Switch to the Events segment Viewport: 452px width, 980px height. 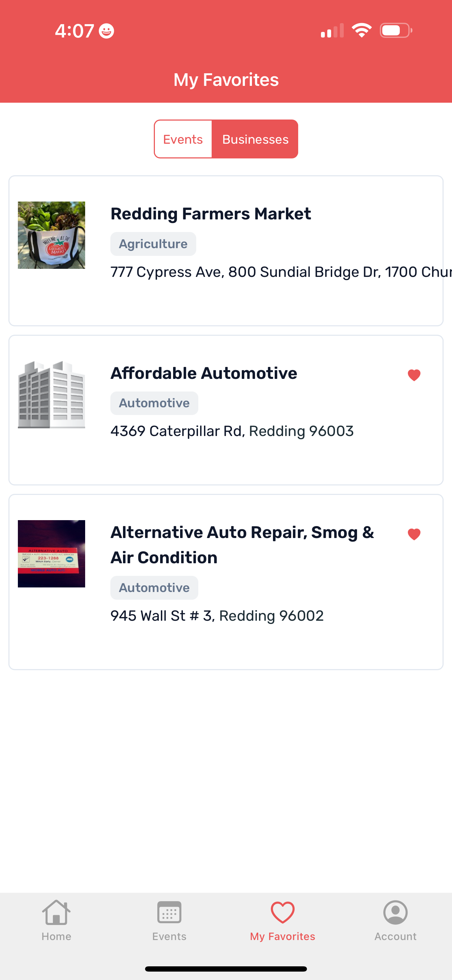(x=183, y=139)
